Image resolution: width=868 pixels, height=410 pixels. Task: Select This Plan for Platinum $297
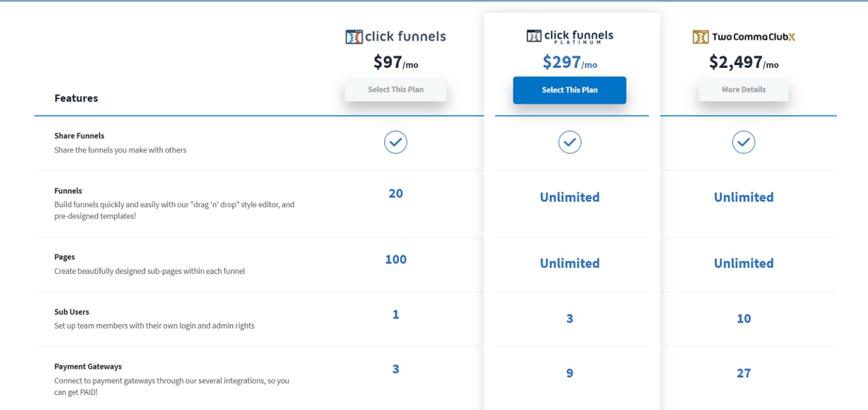(x=570, y=90)
